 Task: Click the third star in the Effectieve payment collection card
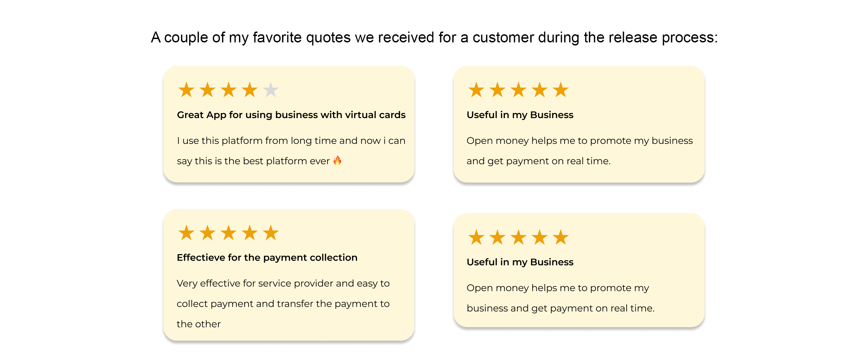pos(229,233)
